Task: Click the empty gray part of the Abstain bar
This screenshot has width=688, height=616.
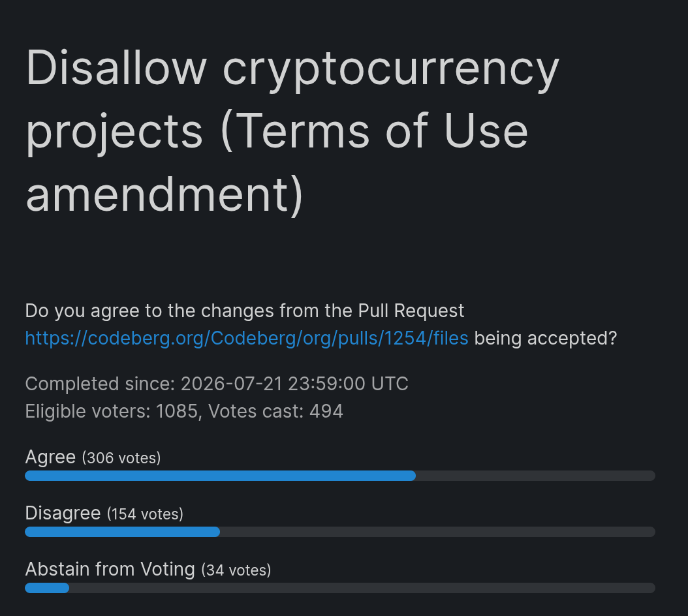Action: [x=362, y=588]
